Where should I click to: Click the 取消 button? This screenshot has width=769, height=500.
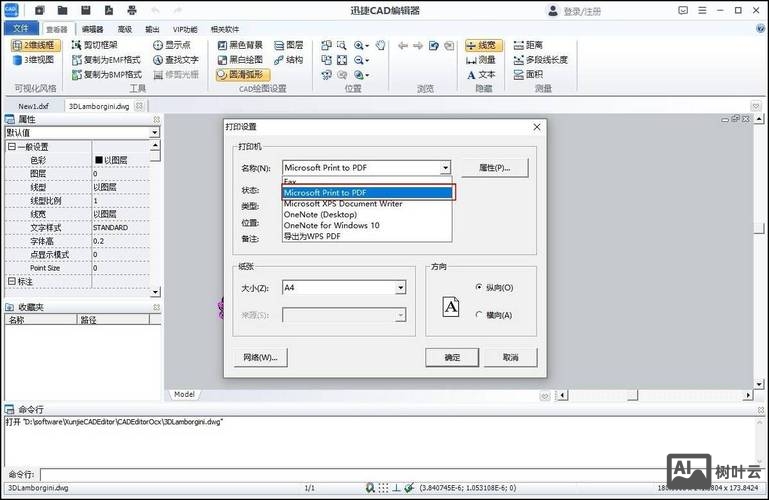tap(511, 357)
